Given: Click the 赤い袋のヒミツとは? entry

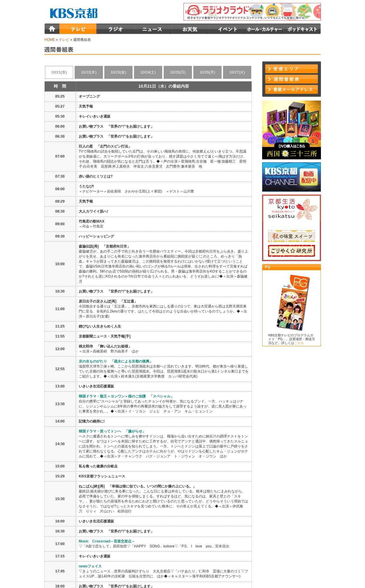Looking at the screenshot, I should [96, 176].
